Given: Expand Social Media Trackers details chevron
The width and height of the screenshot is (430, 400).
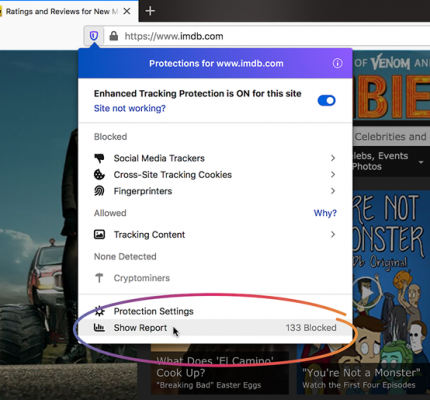Looking at the screenshot, I should click(333, 158).
